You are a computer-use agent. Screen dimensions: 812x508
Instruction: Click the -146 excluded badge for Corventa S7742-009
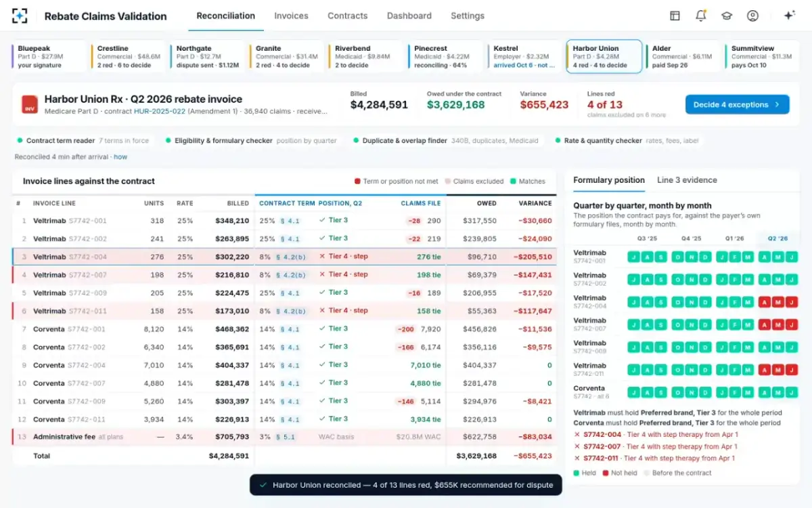(x=406, y=401)
